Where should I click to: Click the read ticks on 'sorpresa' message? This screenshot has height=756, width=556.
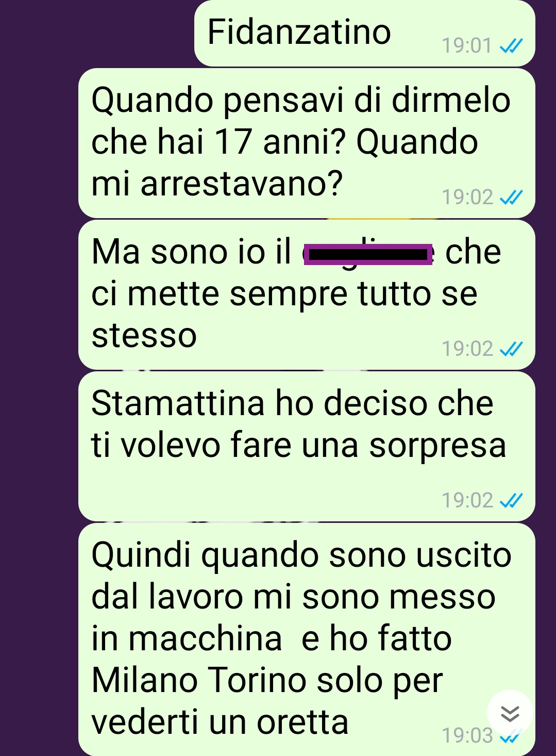(x=511, y=500)
